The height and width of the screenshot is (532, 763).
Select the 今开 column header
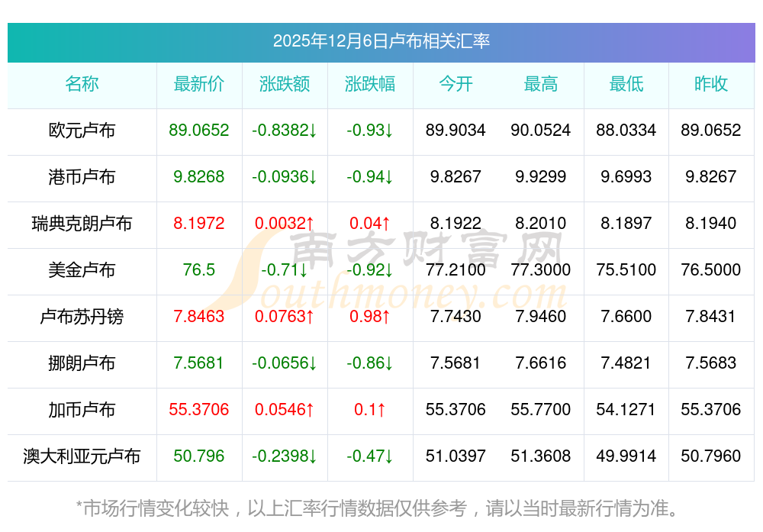[456, 84]
